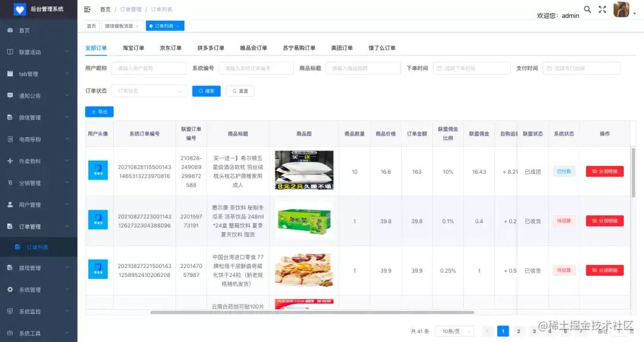Expand the 通知公告 menu chevron
Screen dimensions: 644x342
67,95
